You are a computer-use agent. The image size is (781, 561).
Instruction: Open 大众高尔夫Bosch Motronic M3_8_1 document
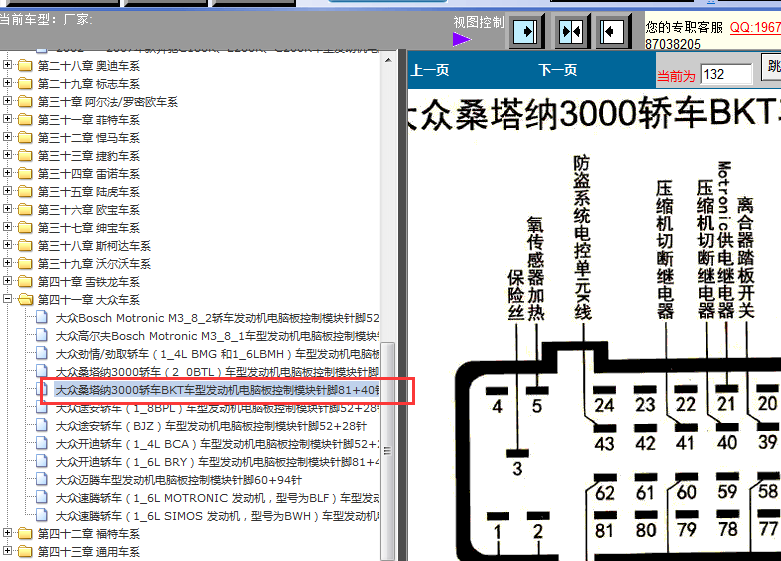(217, 336)
